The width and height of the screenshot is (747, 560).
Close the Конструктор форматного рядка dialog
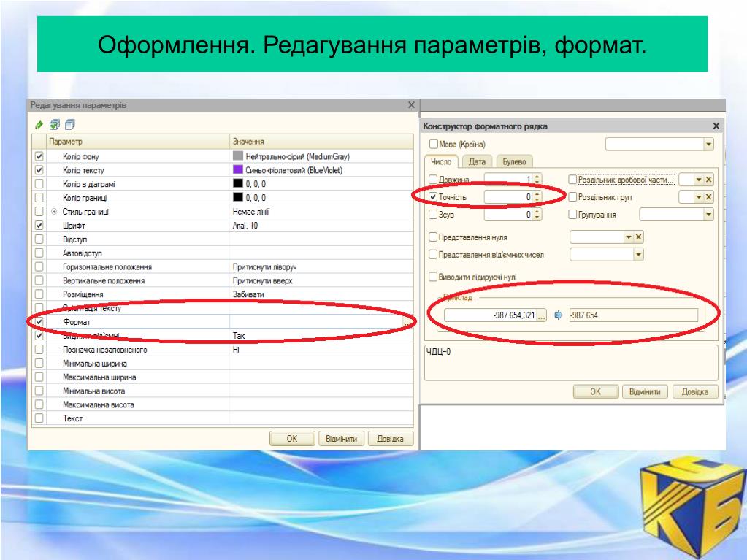[x=716, y=126]
